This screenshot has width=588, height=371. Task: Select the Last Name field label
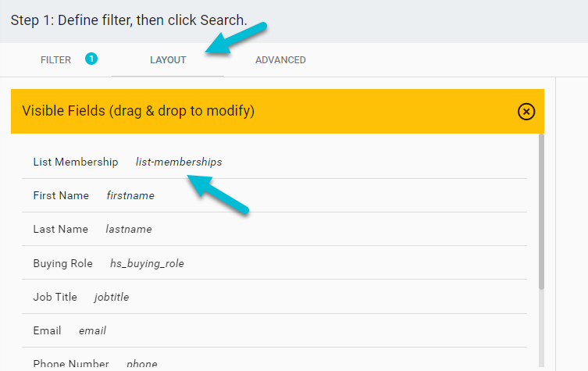coord(61,229)
